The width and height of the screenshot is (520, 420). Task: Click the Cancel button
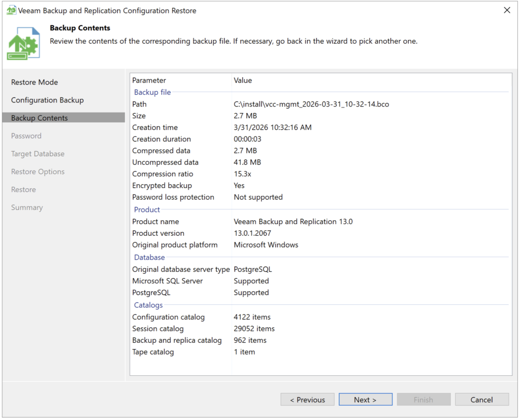[x=481, y=400]
